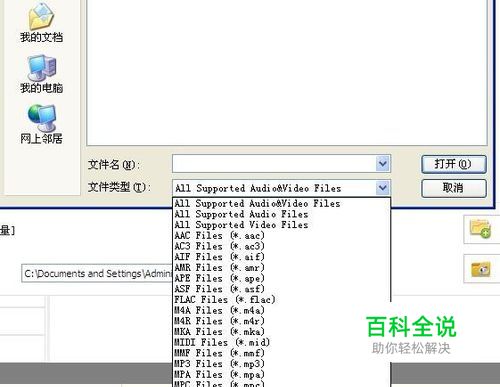Select M4R Files (*.m4r) entry
Screen dimensions: 500x387
point(282,321)
